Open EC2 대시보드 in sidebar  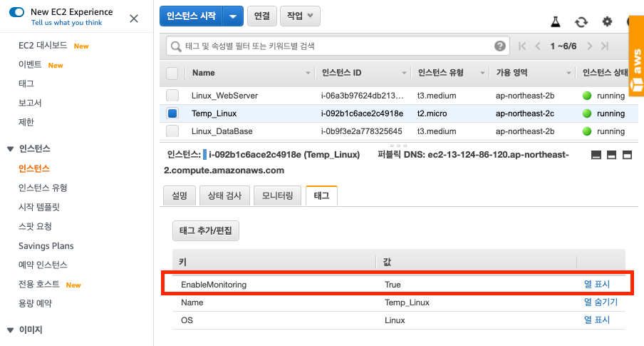[x=43, y=45]
